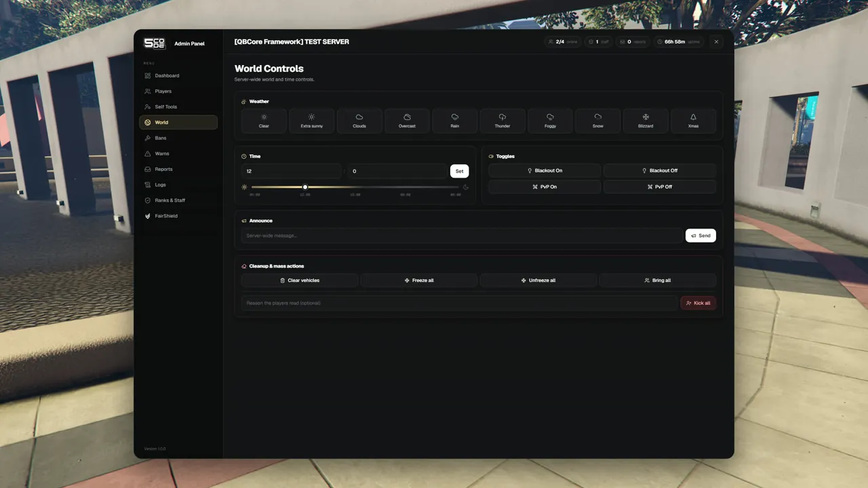Turn Blackout Off
Image resolution: width=868 pixels, height=488 pixels.
[x=660, y=171]
